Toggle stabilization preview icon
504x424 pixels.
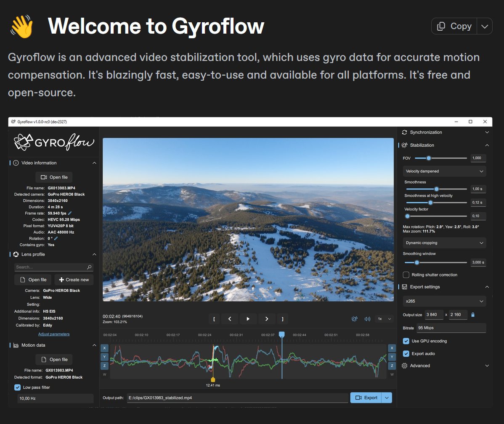tap(355, 319)
